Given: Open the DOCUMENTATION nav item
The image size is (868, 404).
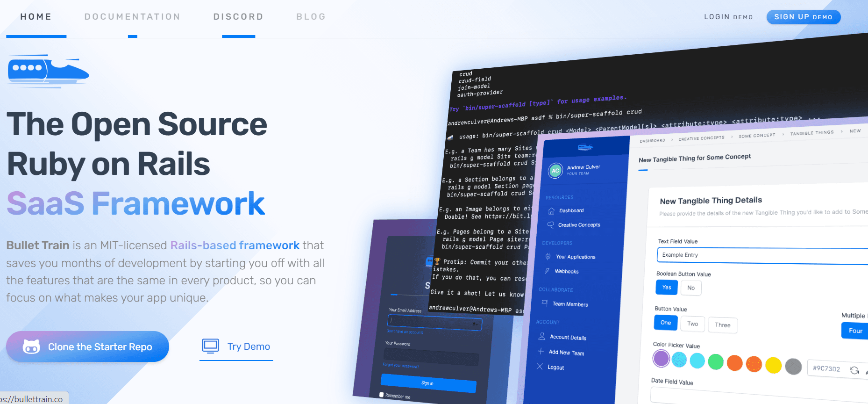Looking at the screenshot, I should [x=132, y=17].
